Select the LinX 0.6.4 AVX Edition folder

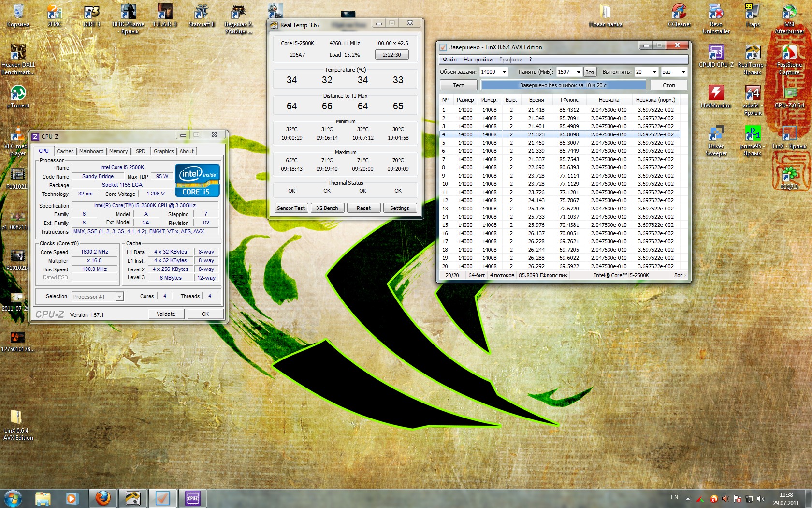click(18, 425)
